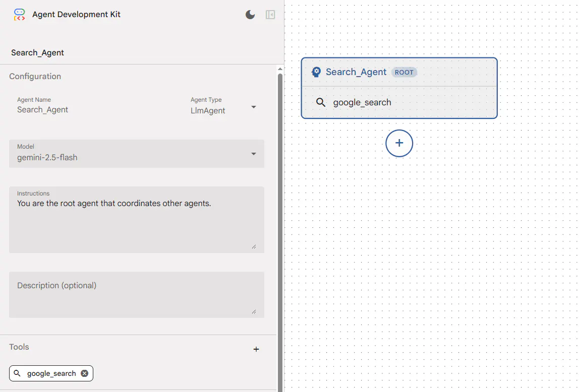The image size is (579, 392).
Task: Click the google_search tool row in the node
Action: click(399, 102)
